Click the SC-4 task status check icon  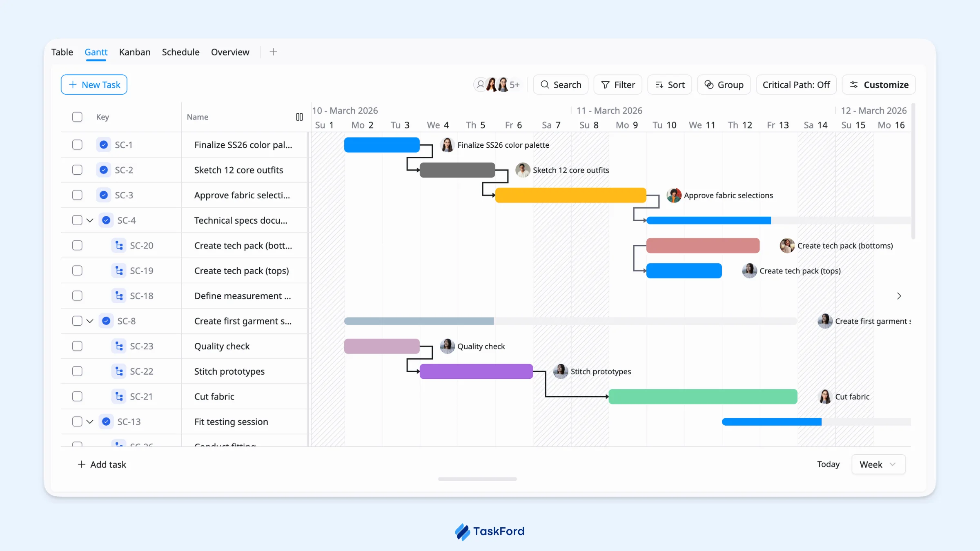click(106, 220)
